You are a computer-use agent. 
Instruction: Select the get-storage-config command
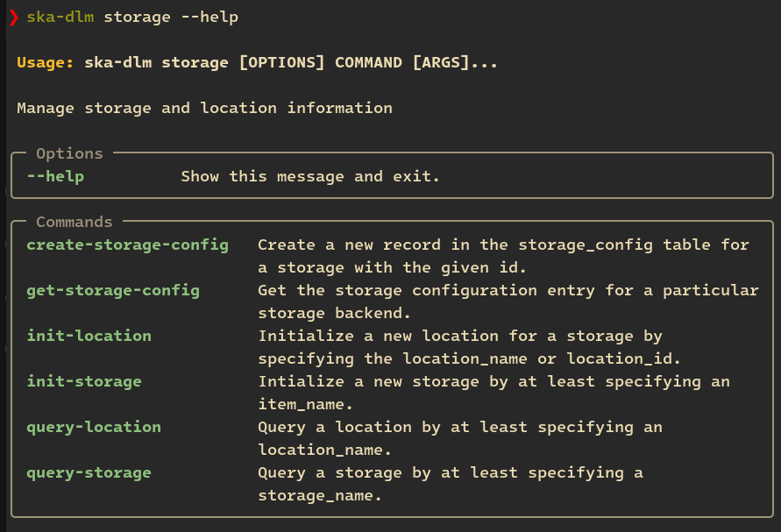pos(113,290)
